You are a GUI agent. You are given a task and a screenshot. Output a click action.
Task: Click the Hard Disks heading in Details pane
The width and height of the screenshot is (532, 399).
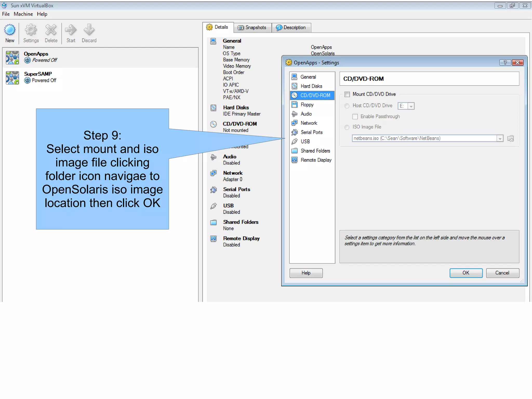coord(236,108)
